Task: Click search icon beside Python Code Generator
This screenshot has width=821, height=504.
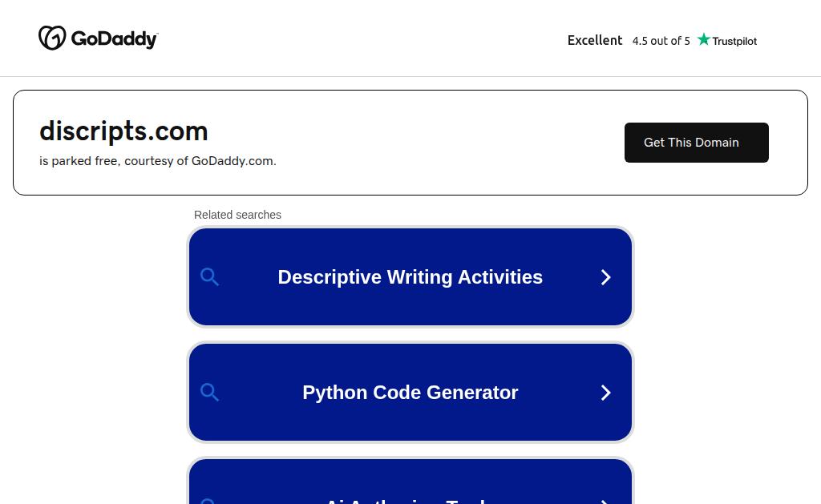Action: click(x=210, y=393)
